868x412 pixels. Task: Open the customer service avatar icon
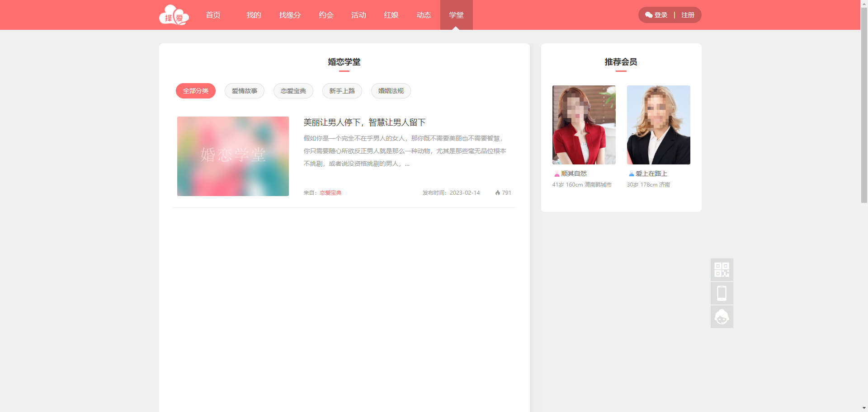coord(722,317)
